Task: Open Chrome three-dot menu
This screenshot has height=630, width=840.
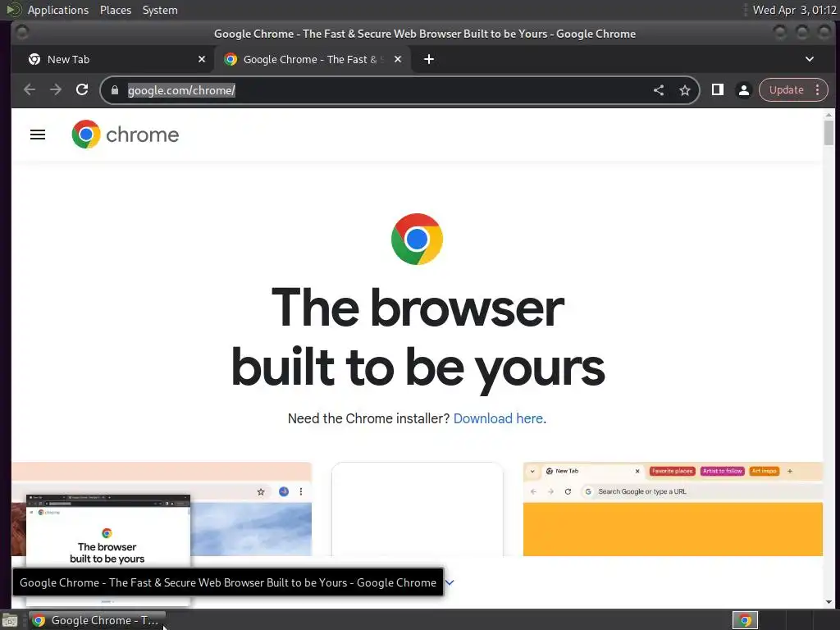Action: tap(818, 90)
